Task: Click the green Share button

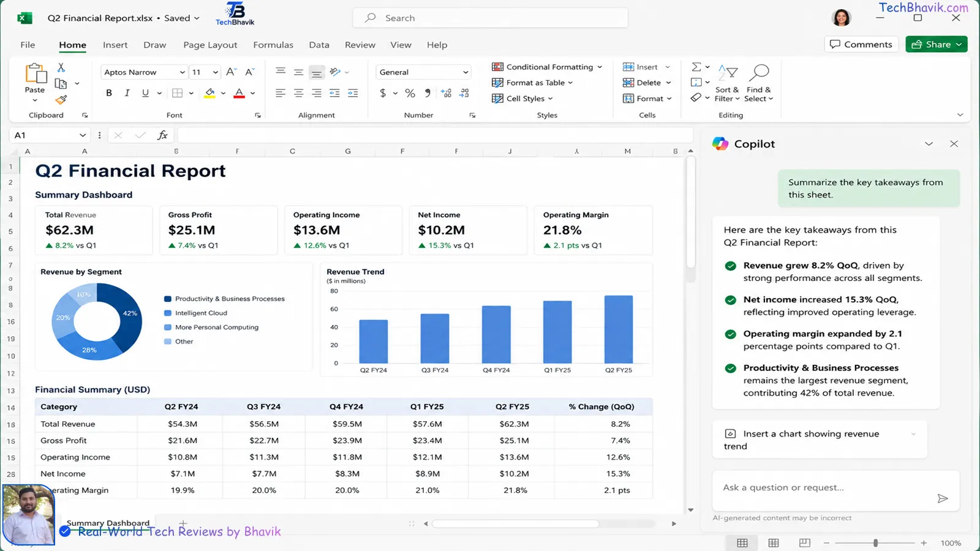Action: coord(937,44)
